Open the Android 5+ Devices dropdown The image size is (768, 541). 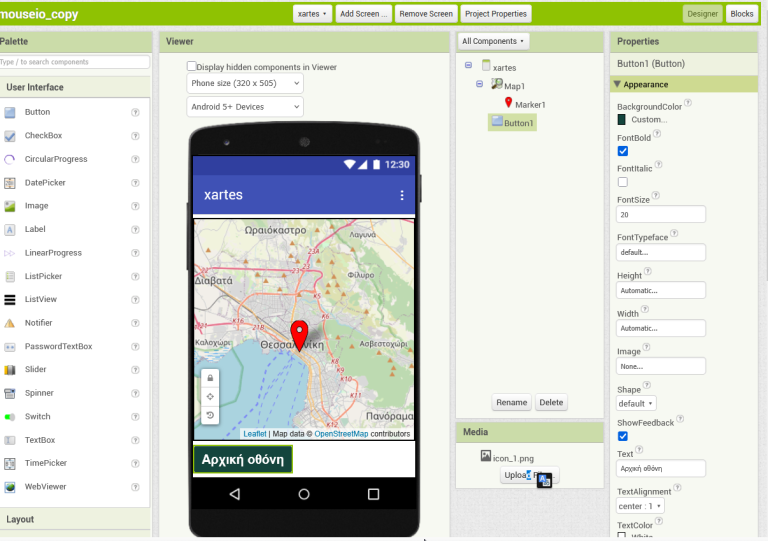point(245,106)
